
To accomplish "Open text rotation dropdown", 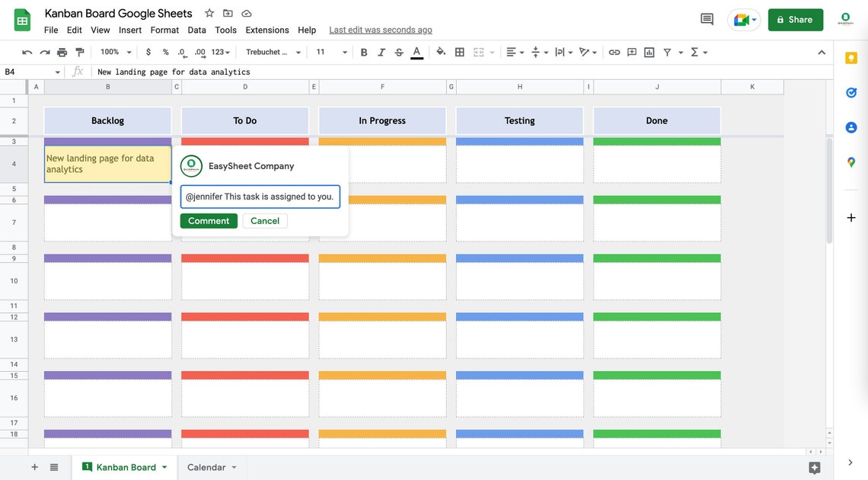I will pos(588,52).
